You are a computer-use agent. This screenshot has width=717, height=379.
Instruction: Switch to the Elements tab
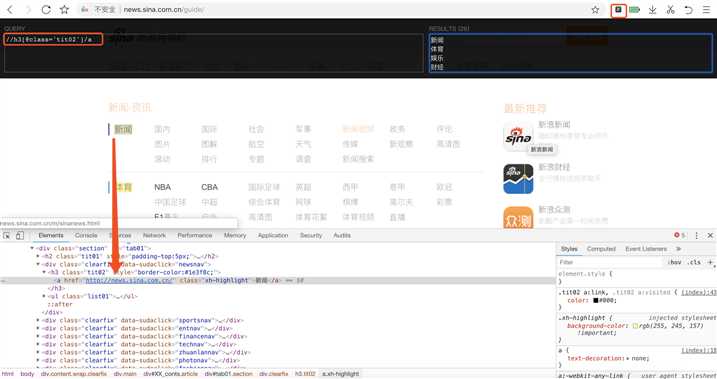(51, 235)
